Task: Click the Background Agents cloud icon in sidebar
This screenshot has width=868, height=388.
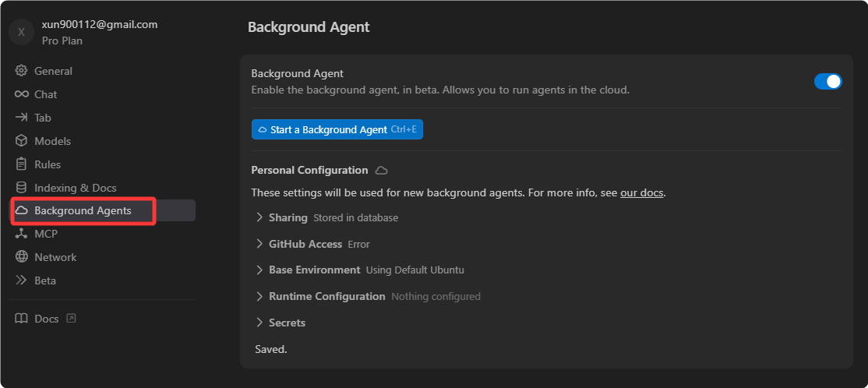Action: [21, 210]
